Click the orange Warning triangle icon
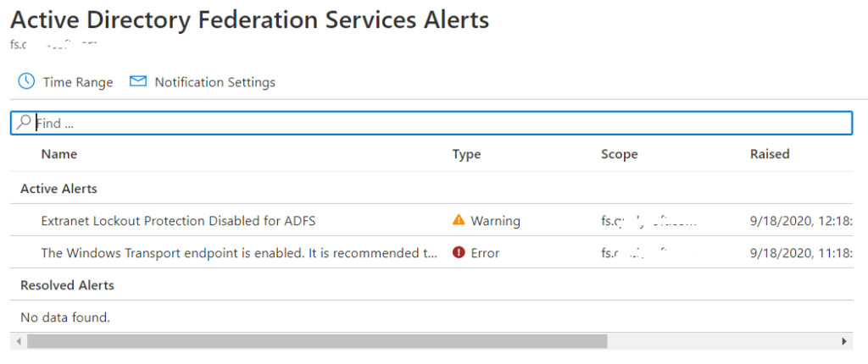 tap(459, 220)
